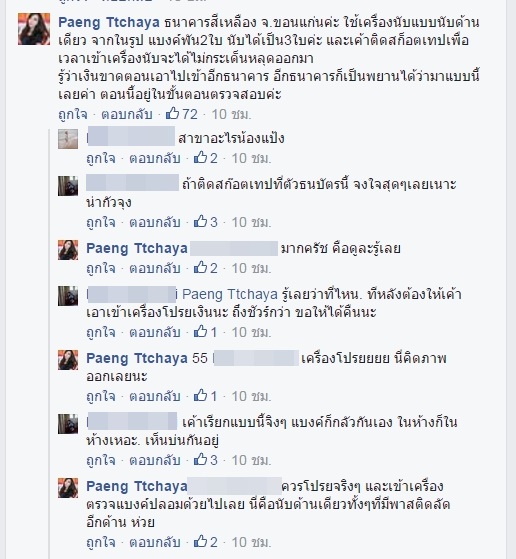516x559 pixels.
Task: Click tagged Paeng Ttchaya mention in รู้เลยว่าที่ไหน reply
Action: (x=230, y=294)
